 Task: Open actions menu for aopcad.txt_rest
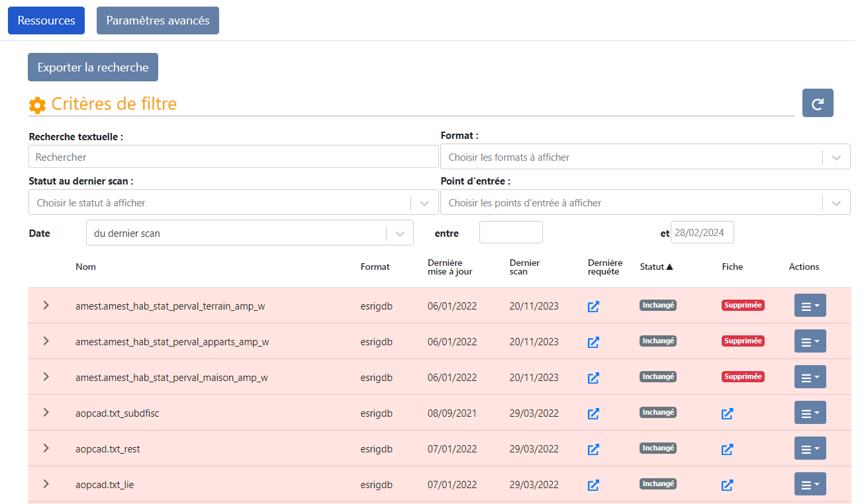click(810, 448)
